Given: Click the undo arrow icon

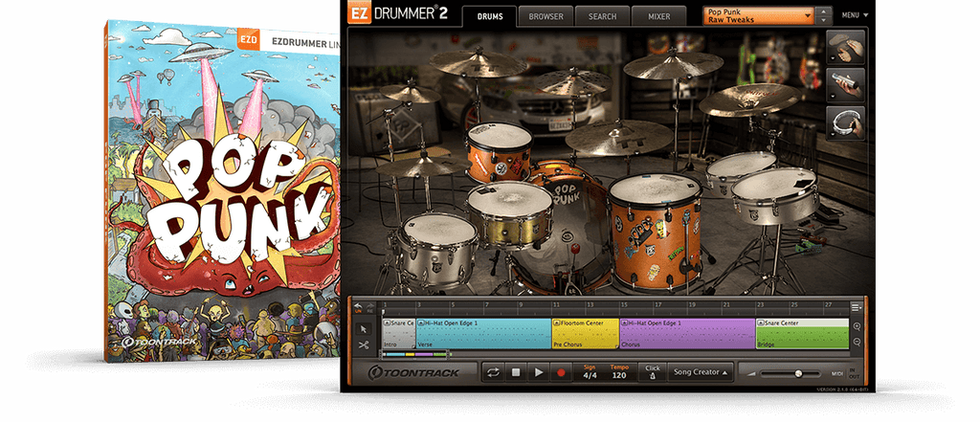Looking at the screenshot, I should click(x=358, y=305).
